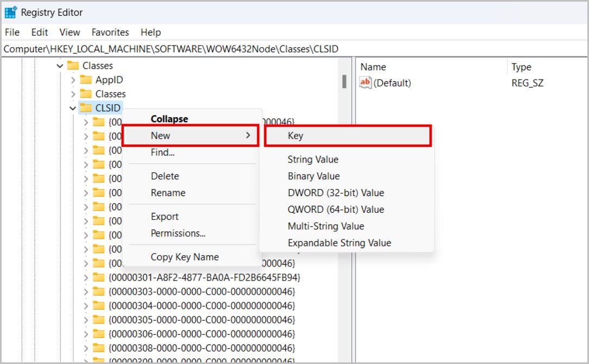Click folder icon of {00000306-0000-0000-C000-000000000046}
The image size is (589, 364).
coord(99,334)
